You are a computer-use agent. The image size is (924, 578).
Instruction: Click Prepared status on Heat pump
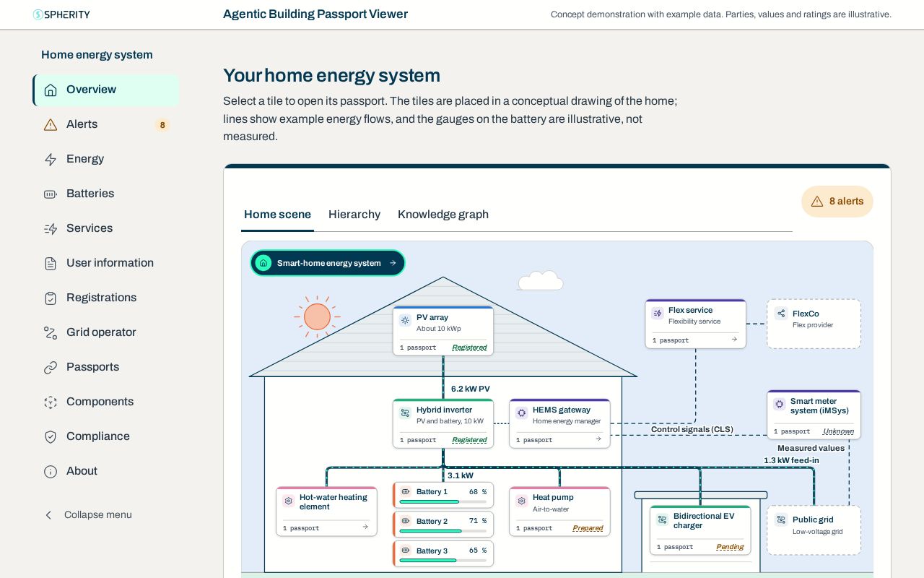coord(588,528)
